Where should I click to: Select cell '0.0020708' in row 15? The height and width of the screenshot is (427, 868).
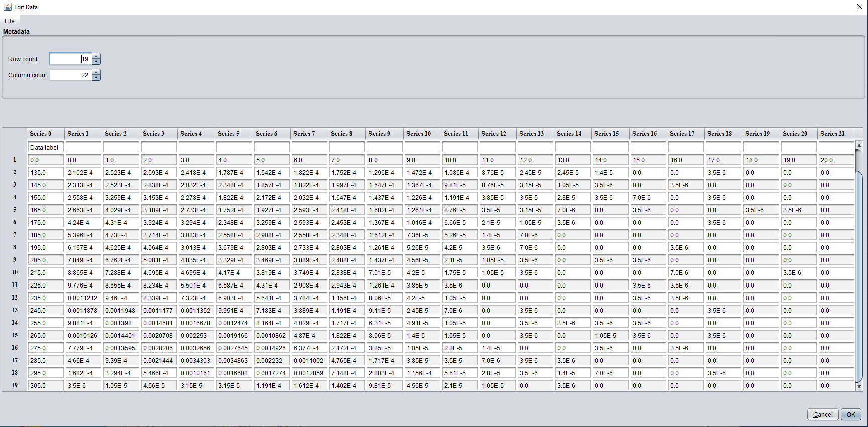tap(159, 336)
